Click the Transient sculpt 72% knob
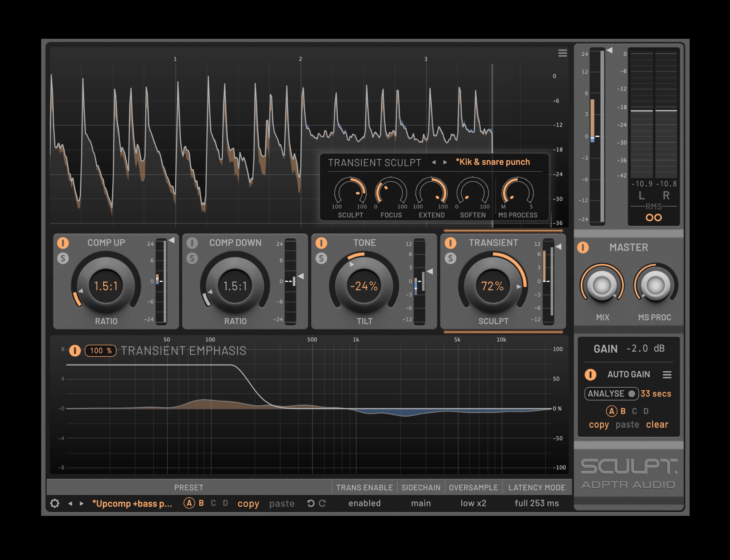This screenshot has width=730, height=560. 493,286
